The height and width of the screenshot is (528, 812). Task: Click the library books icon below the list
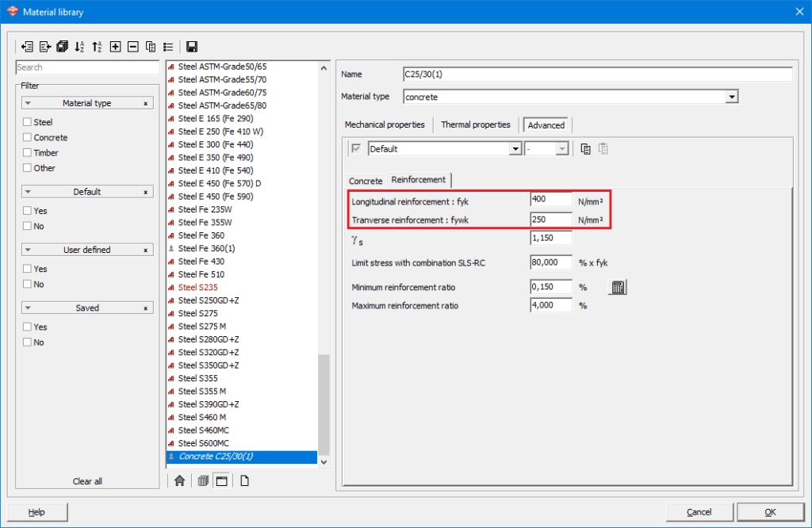coord(203,481)
